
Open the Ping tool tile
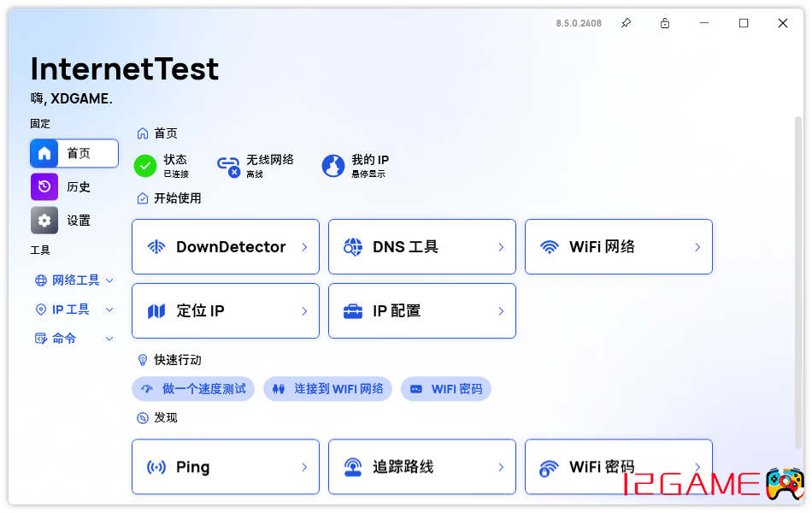click(225, 467)
